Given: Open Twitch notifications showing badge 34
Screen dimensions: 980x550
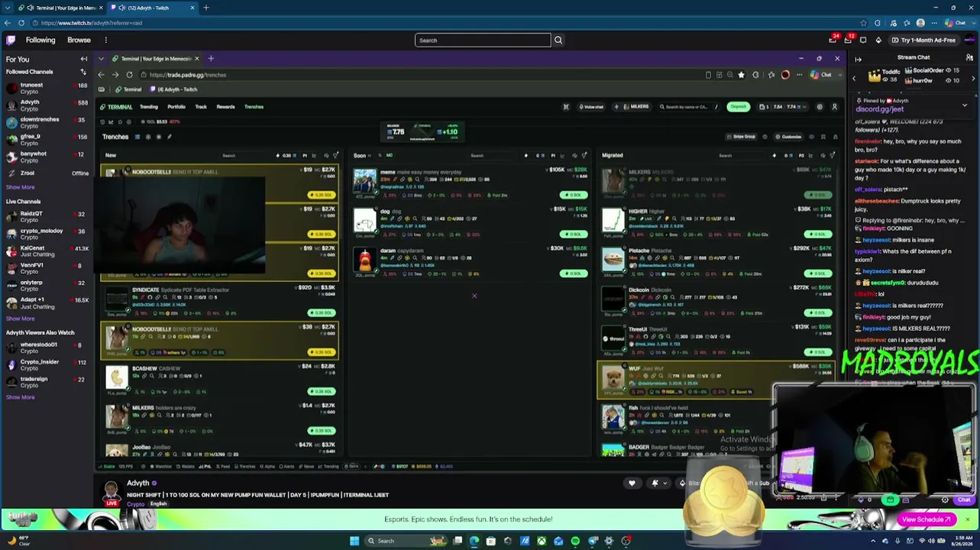Looking at the screenshot, I should pos(833,40).
